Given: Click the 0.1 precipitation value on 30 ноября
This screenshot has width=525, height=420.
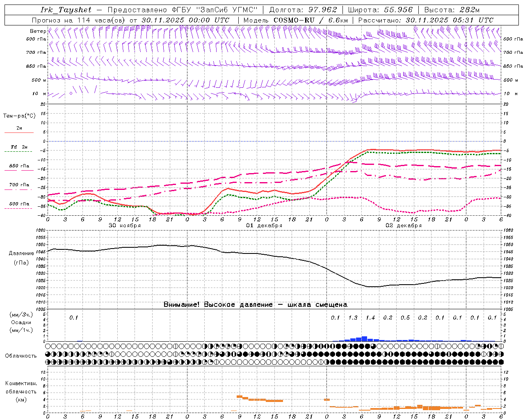Looking at the screenshot, I should pos(73,318).
